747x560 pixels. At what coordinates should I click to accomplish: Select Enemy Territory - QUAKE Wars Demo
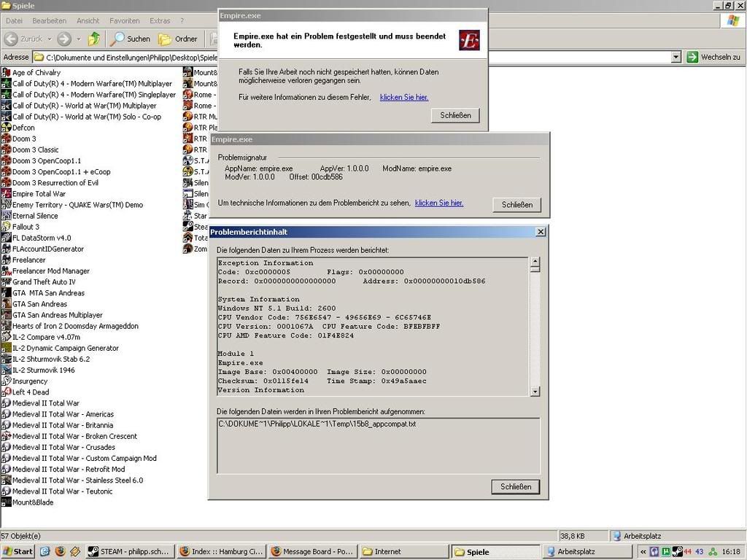tap(72, 205)
